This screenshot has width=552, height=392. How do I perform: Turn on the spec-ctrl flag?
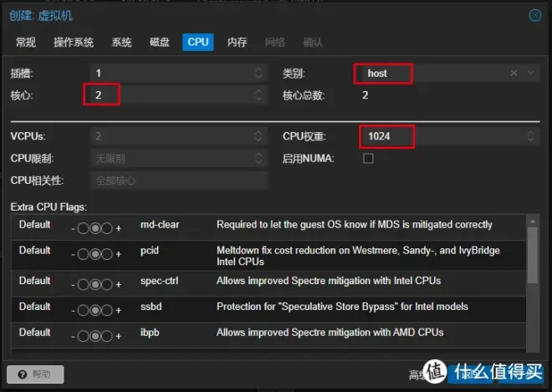coord(107,284)
